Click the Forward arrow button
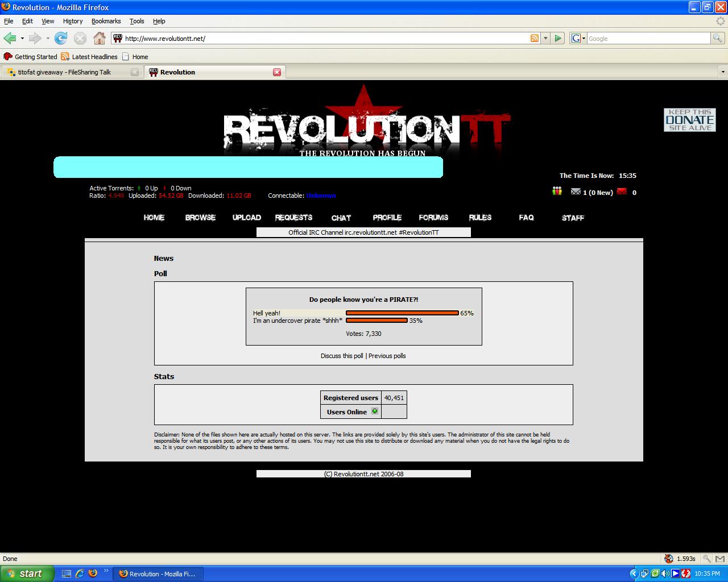728x582 pixels. (x=35, y=38)
